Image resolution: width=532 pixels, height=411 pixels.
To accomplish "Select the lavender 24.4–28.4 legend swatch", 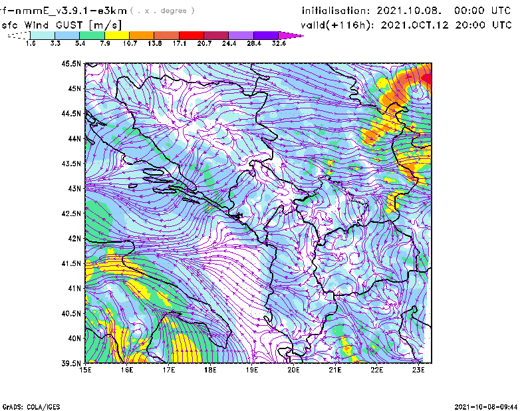I will click(241, 35).
